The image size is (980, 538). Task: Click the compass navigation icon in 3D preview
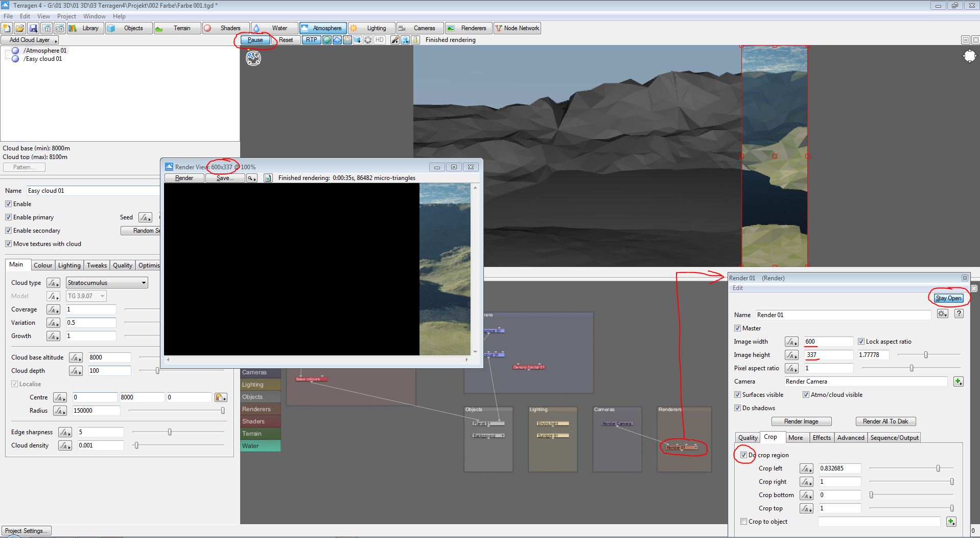pos(969,56)
